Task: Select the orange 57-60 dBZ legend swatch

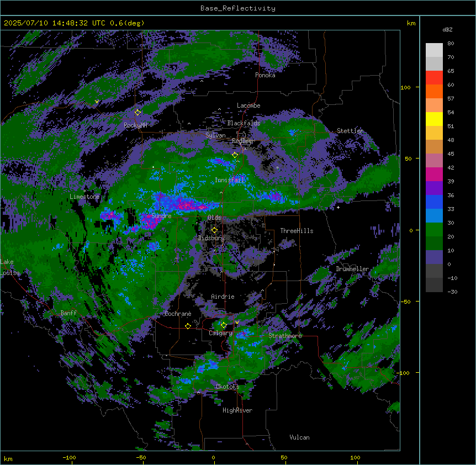Action: [x=434, y=91]
